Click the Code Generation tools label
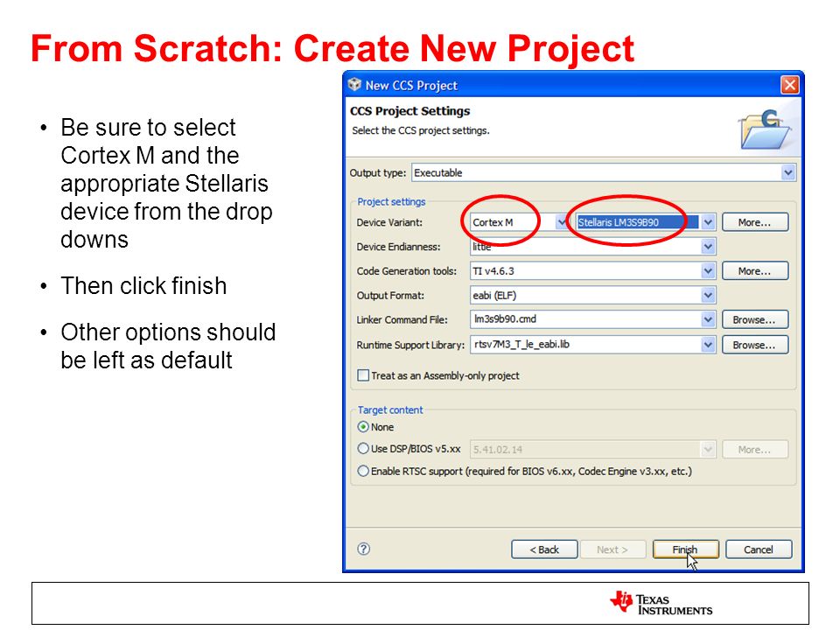The image size is (840, 630). [x=407, y=271]
